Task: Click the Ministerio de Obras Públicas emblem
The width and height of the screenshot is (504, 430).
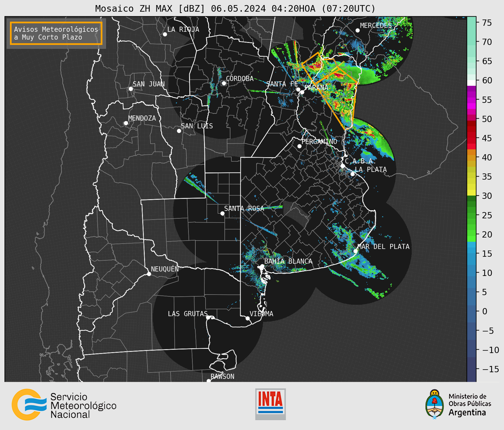Action: click(x=435, y=404)
